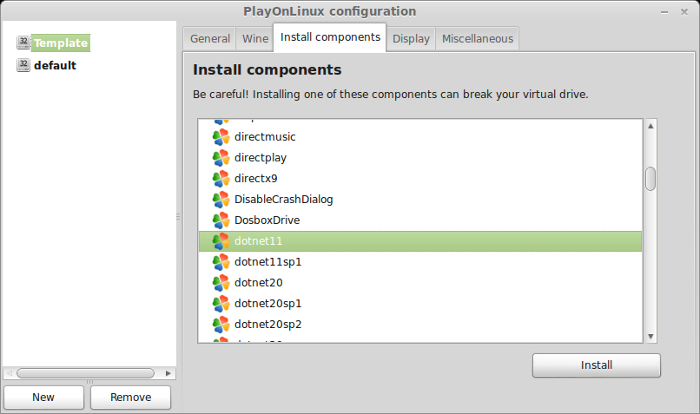
Task: Click the Install button
Action: (596, 365)
